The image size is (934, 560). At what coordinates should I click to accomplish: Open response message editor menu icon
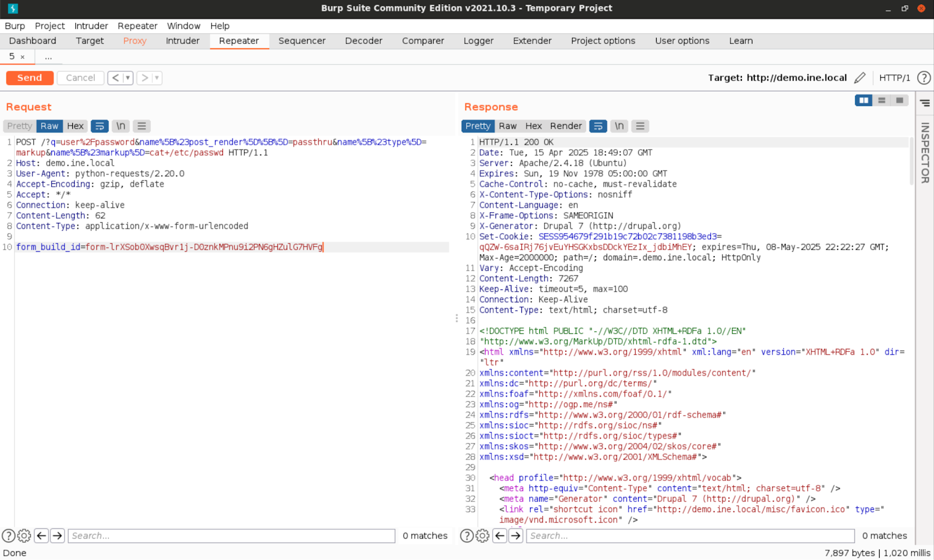point(640,126)
